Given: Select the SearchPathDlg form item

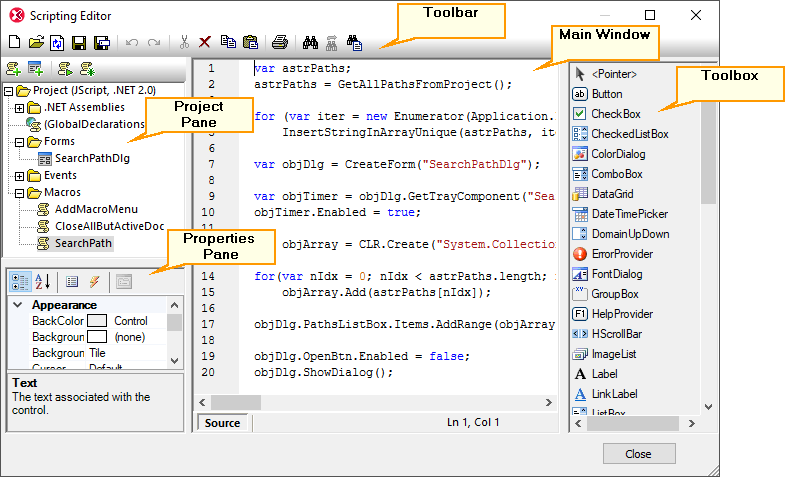Looking at the screenshot, I should coord(92,158).
